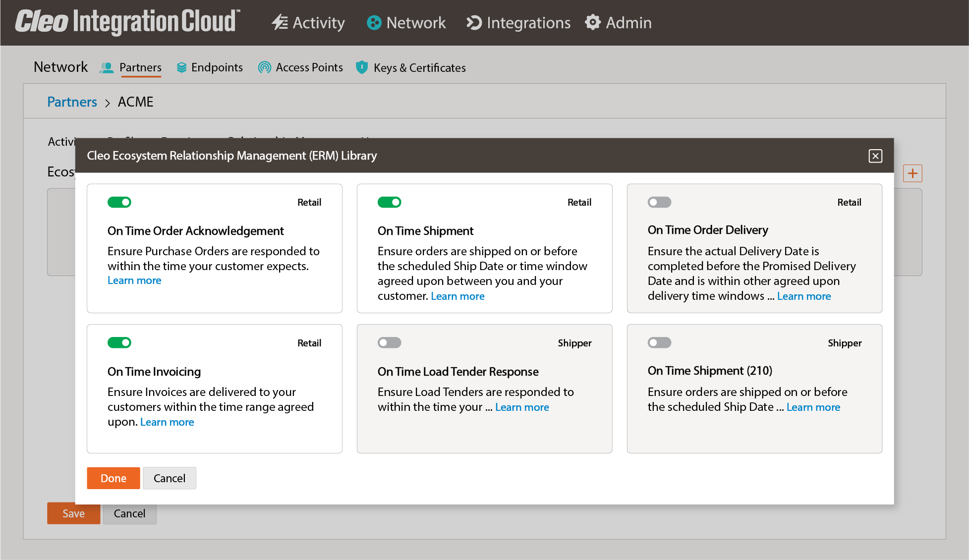The width and height of the screenshot is (969, 560).
Task: Enable the On Time Shipment (210) toggle
Action: (660, 342)
